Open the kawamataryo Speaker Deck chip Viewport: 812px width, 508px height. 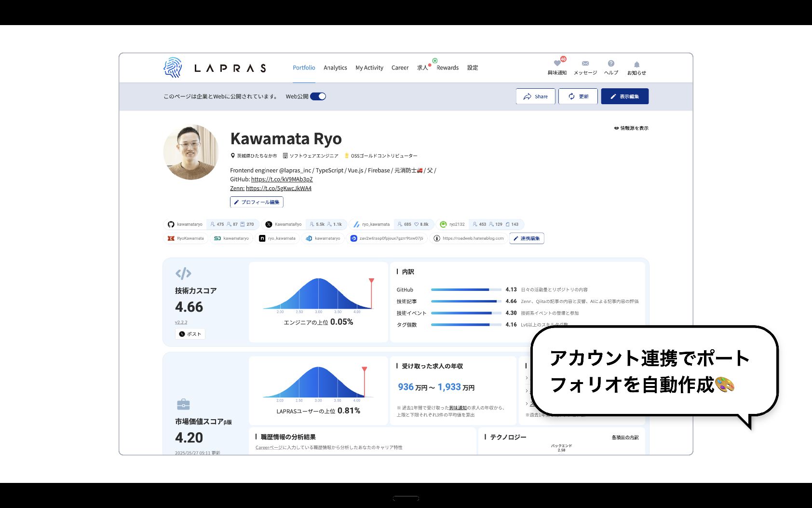pos(232,238)
